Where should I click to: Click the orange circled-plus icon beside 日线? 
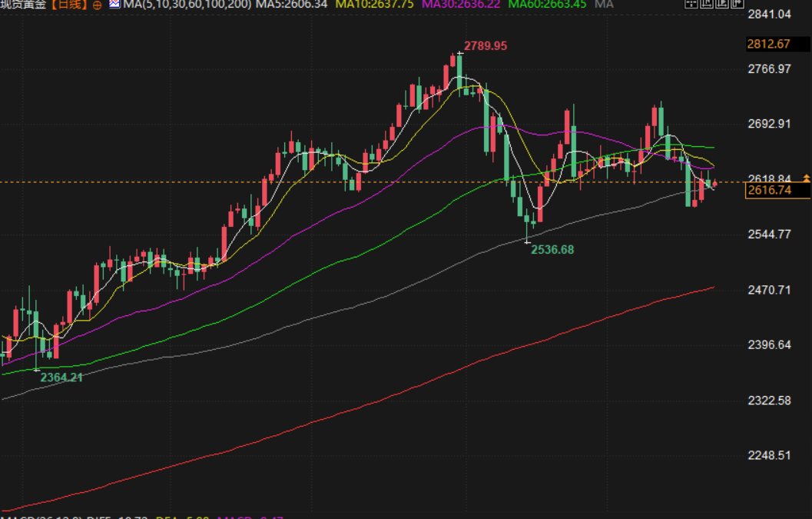[97, 5]
